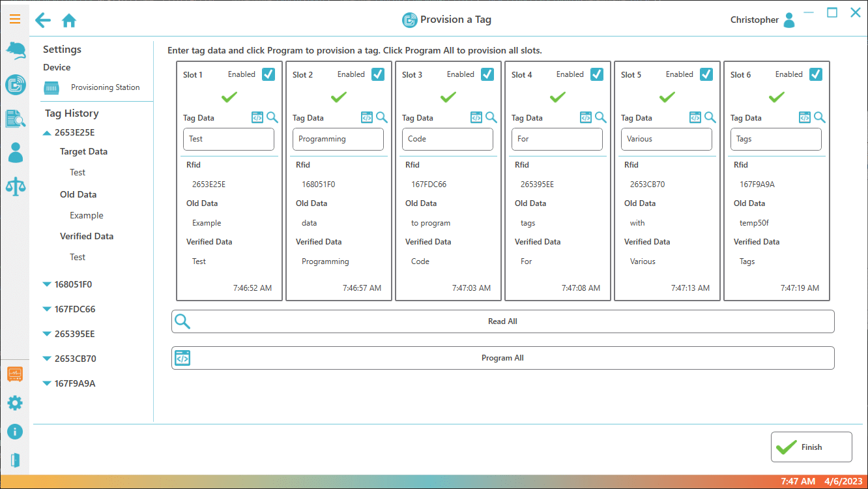Screen dimensions: 868x489
Task: Open settings gear in sidebar
Action: click(14, 403)
